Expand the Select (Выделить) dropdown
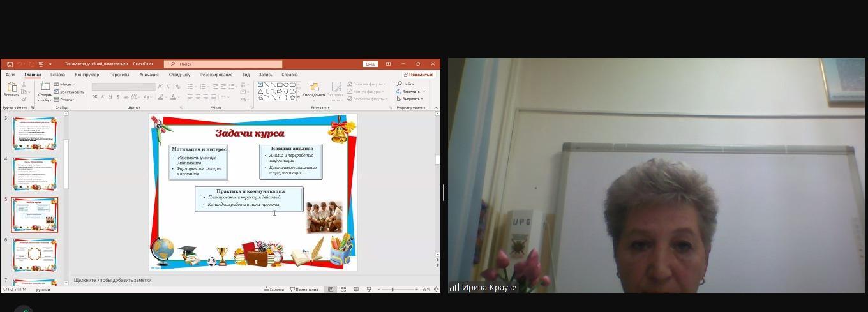The image size is (868, 312). coord(410,99)
